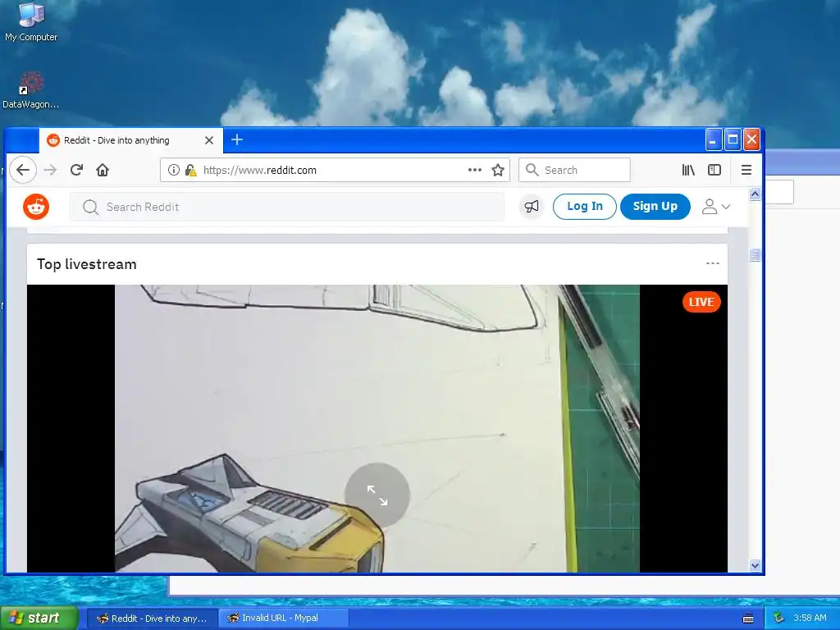
Task: Open Top livestream options ellipsis
Action: (713, 263)
